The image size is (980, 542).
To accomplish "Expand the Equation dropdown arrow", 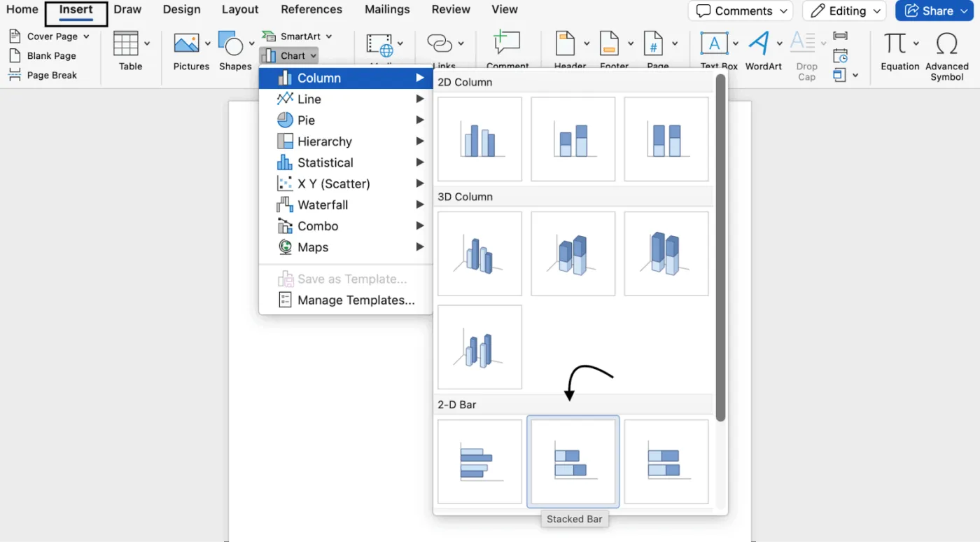I will [916, 43].
